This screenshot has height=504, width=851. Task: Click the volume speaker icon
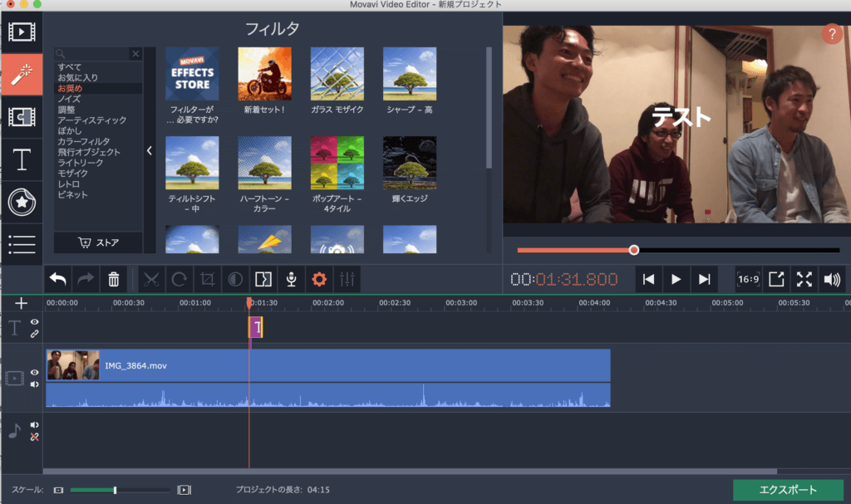pos(832,279)
